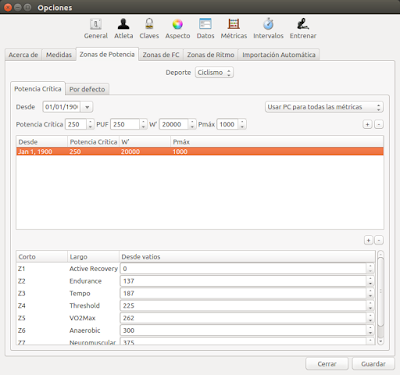Click the Guardar button

pyautogui.click(x=373, y=364)
